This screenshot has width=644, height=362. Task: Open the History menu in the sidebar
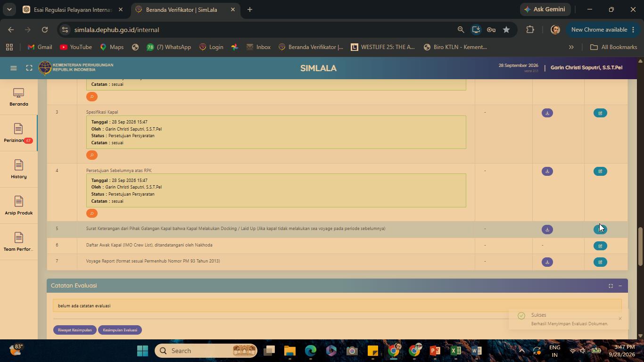coord(18,170)
